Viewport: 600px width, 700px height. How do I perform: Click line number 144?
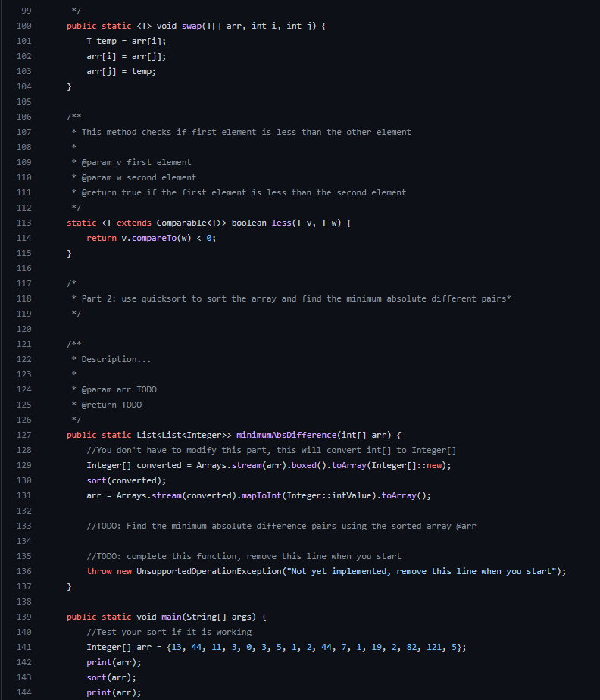24,692
